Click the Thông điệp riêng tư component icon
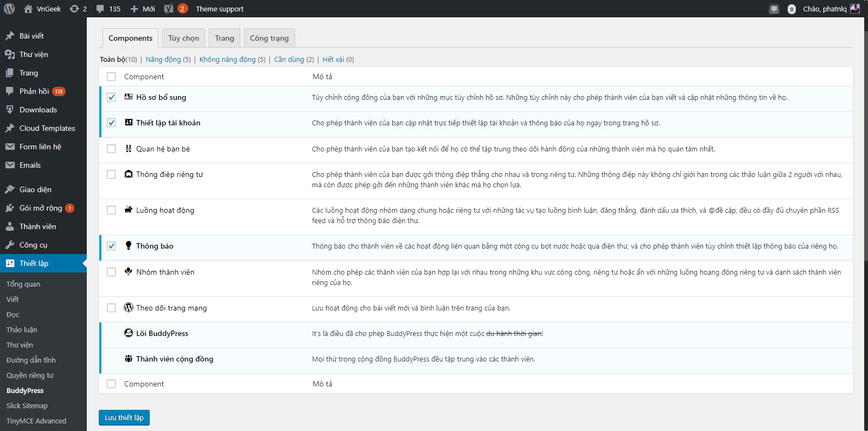This screenshot has width=868, height=431. pyautogui.click(x=129, y=174)
